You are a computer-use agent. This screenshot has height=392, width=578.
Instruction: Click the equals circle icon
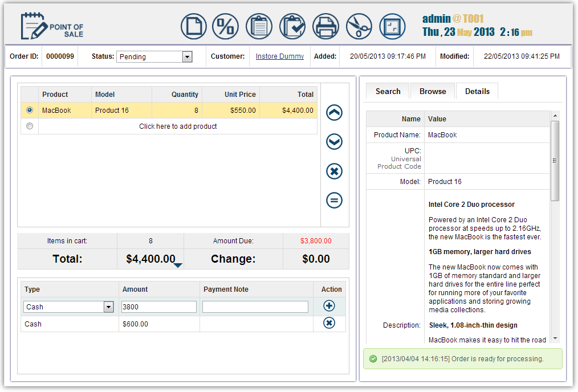(x=335, y=201)
